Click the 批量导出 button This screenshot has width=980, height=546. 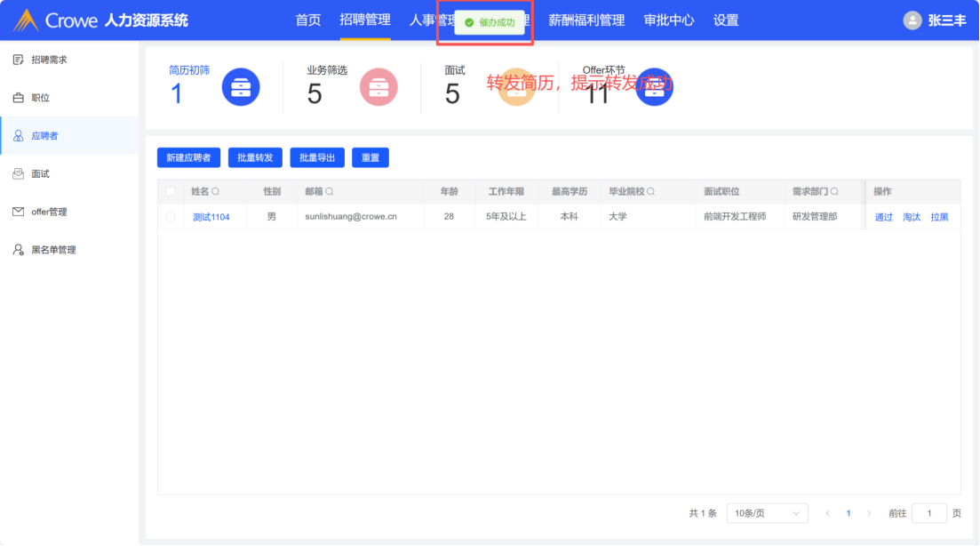(x=317, y=157)
